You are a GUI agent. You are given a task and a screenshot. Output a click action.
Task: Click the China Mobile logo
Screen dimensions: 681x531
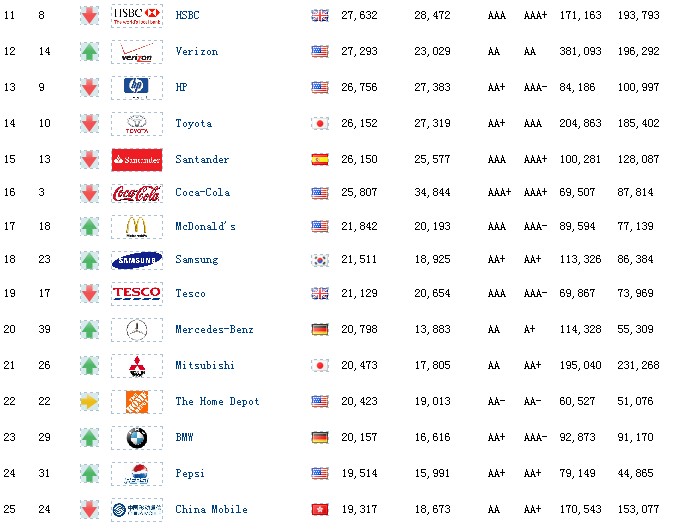click(x=137, y=510)
